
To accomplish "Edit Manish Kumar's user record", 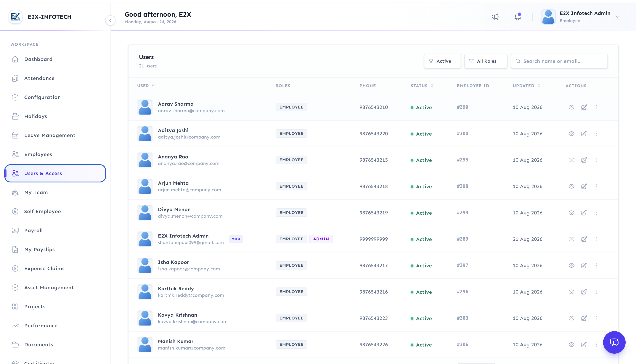I will tap(584, 345).
